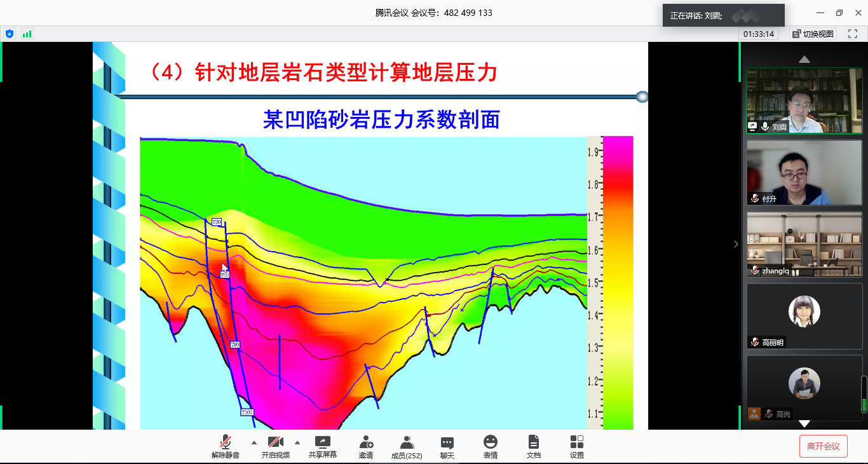Open the Emoji (表情) reactions
The width and height of the screenshot is (868, 464).
pyautogui.click(x=490, y=446)
